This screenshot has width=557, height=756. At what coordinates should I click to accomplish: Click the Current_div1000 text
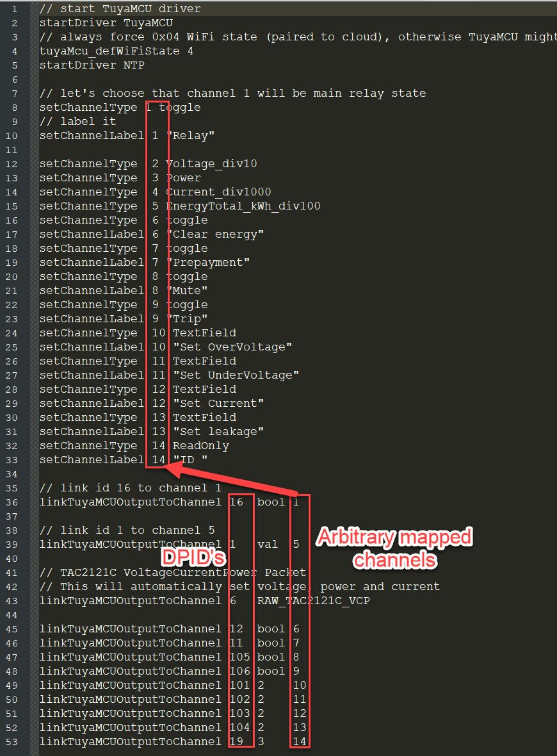(219, 192)
